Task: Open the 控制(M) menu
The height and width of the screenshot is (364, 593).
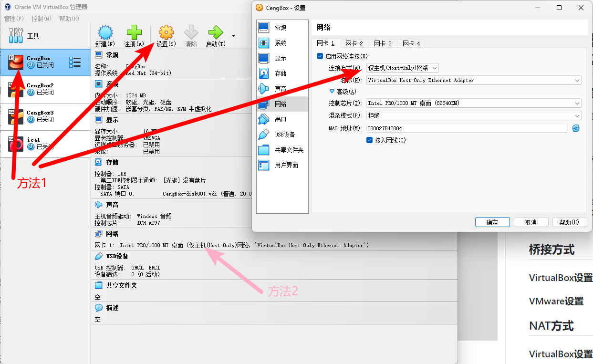Action: click(x=42, y=19)
